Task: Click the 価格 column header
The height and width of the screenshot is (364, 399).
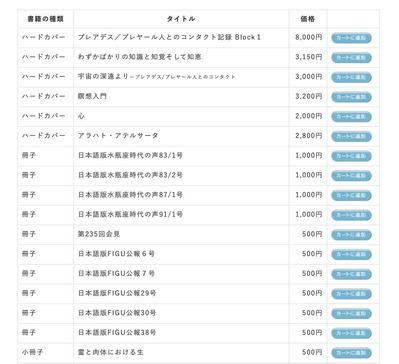Action: point(307,19)
